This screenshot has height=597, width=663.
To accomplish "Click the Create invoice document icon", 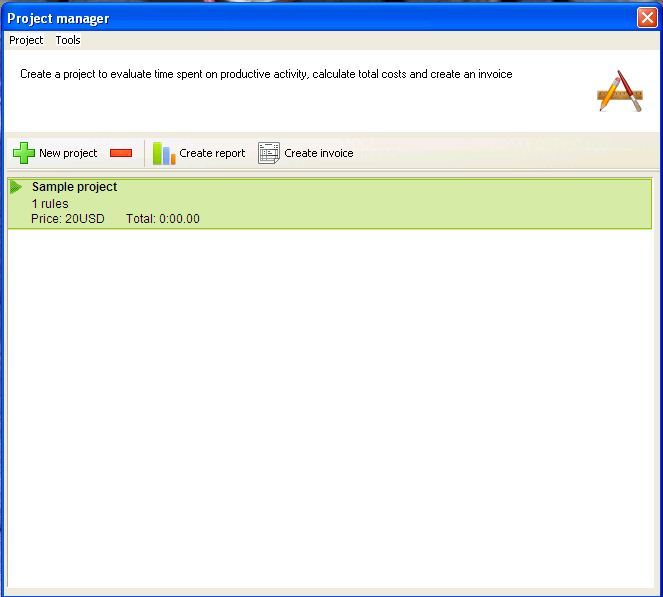I will (x=268, y=153).
